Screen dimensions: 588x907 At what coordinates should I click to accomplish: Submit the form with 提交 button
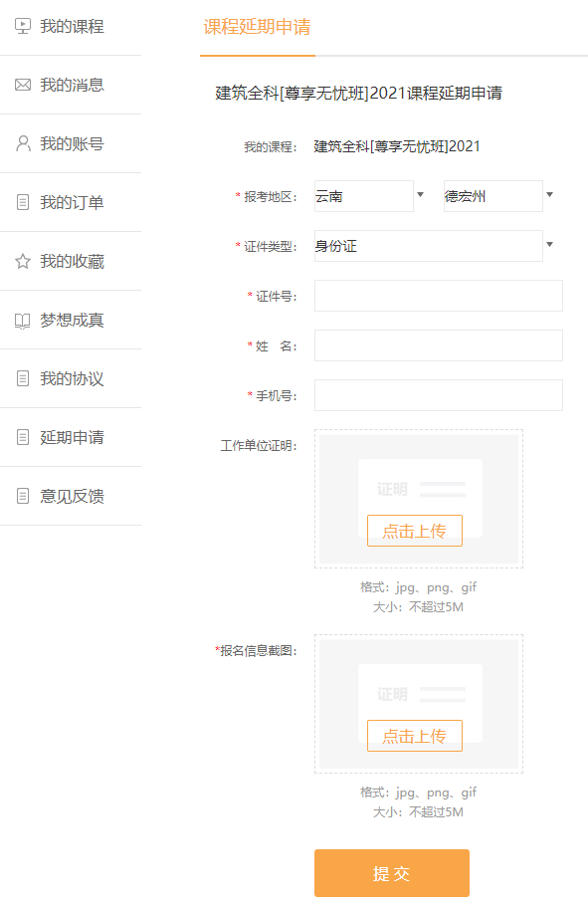pyautogui.click(x=392, y=873)
